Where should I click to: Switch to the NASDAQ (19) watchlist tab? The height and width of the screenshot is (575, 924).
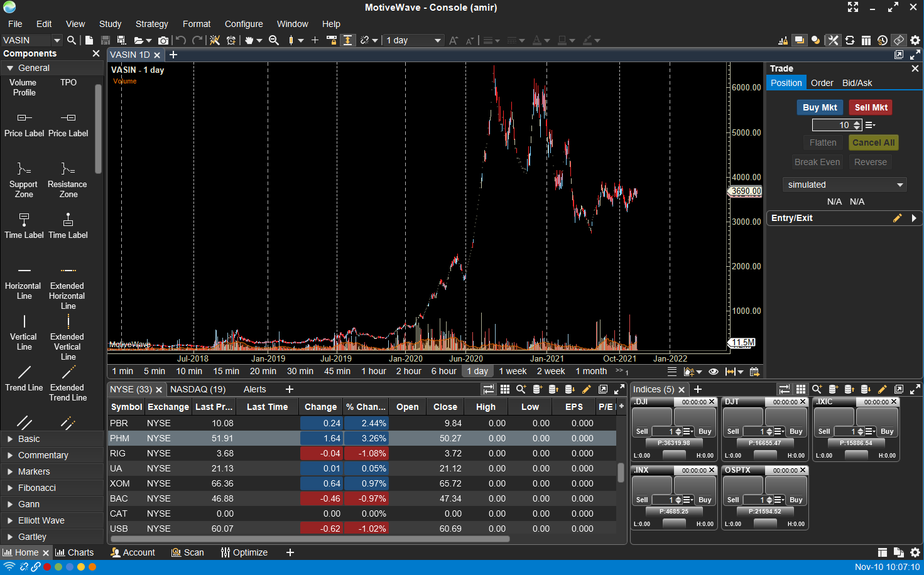pyautogui.click(x=198, y=389)
